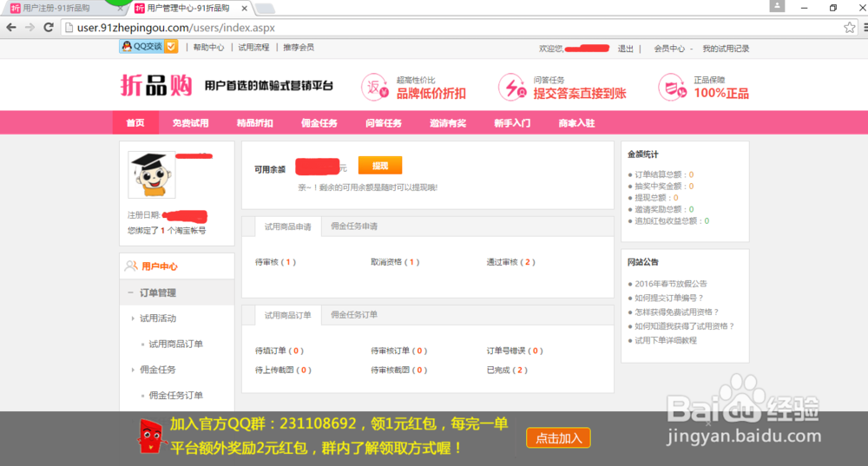Open 会员中心 in top bar
868x466 pixels.
coord(669,49)
